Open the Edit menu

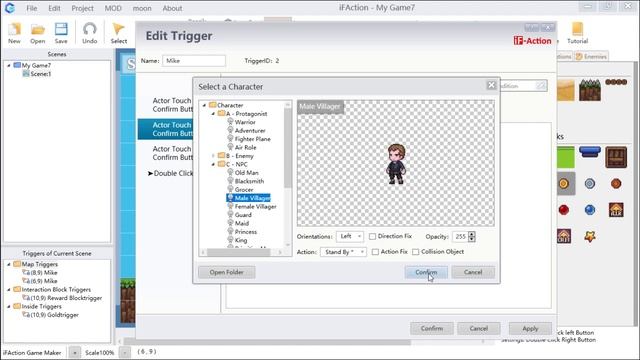tap(54, 8)
